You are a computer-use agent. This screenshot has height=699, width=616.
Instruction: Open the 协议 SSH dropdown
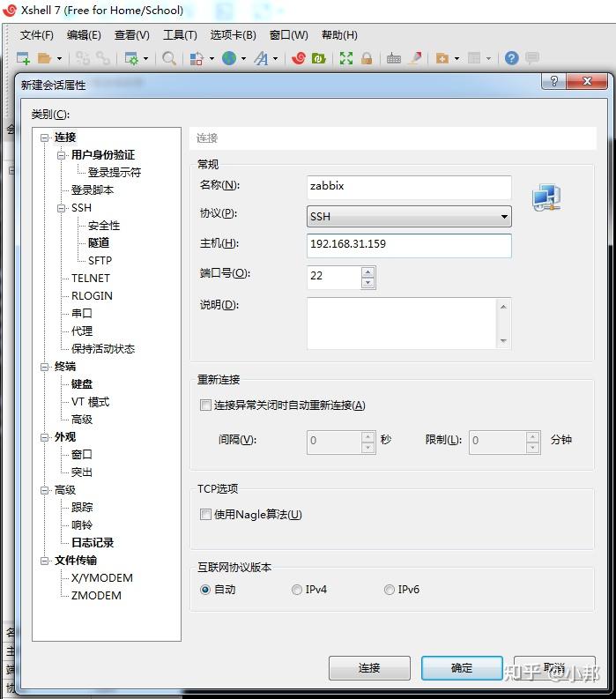[409, 217]
